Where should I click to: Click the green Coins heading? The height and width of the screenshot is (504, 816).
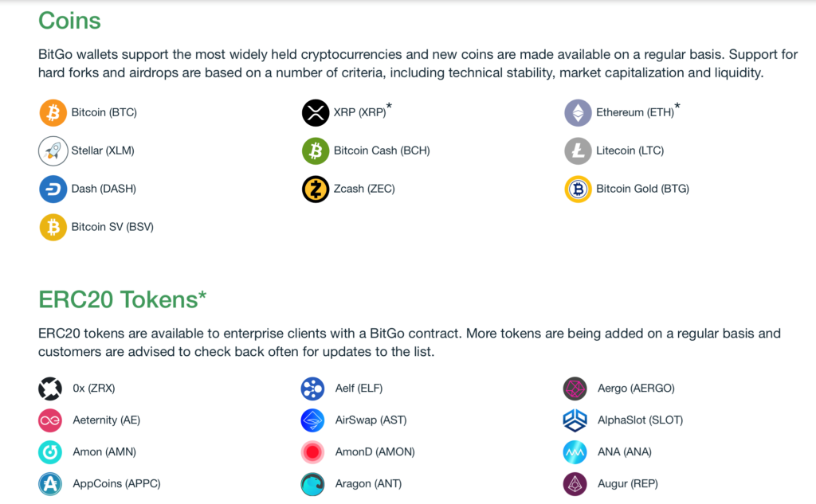(x=70, y=21)
